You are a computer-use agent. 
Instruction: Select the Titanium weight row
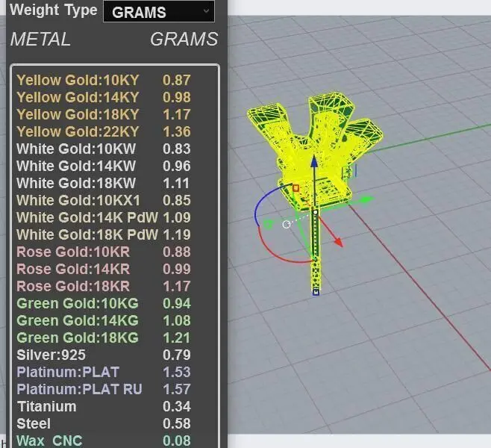[x=104, y=406]
